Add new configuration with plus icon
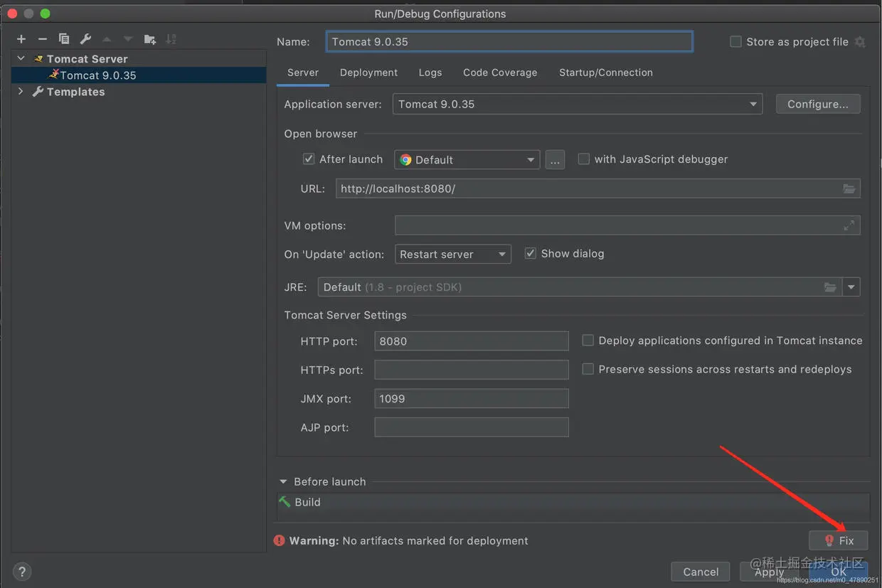Image resolution: width=882 pixels, height=588 pixels. (21, 39)
